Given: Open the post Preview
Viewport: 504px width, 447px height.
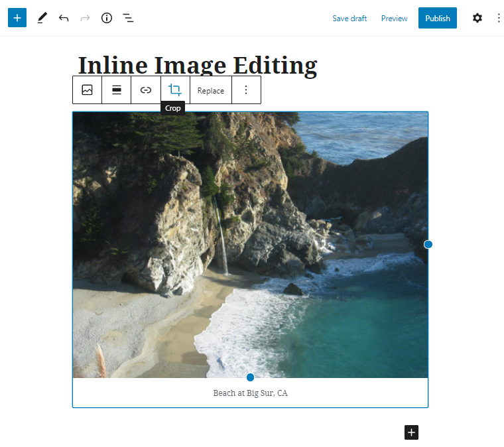Looking at the screenshot, I should point(394,19).
